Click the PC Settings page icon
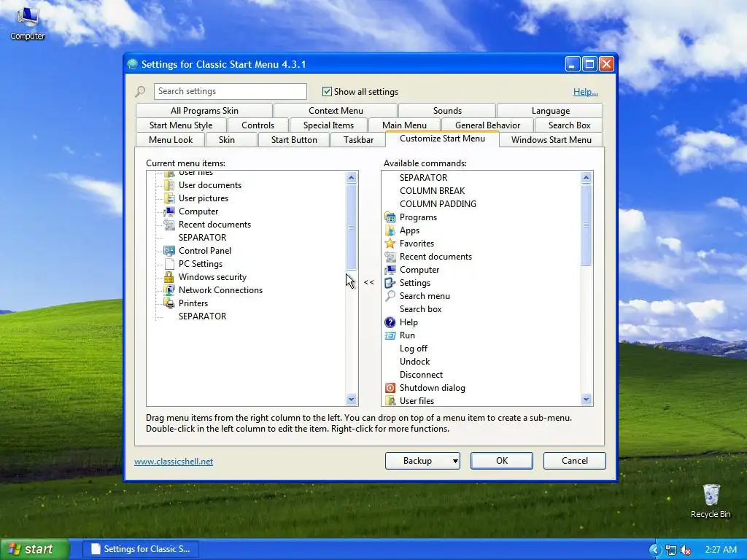Image resolution: width=747 pixels, height=560 pixels. pyautogui.click(x=169, y=264)
